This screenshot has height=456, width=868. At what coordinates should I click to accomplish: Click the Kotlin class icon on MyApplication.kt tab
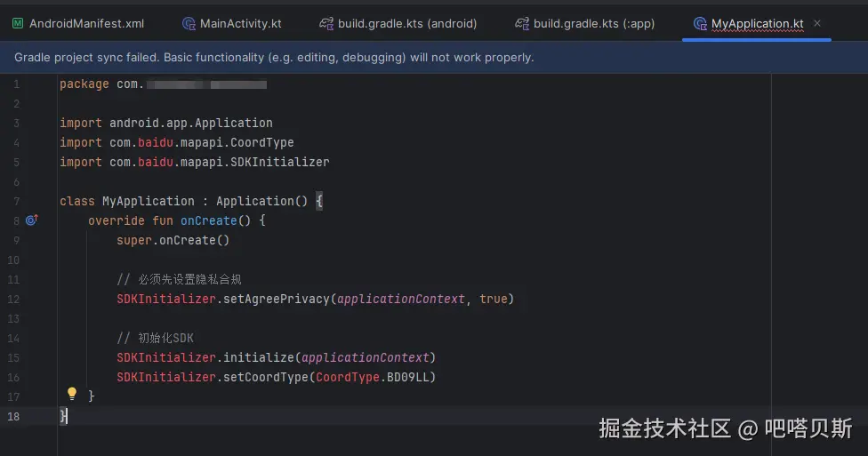pyautogui.click(x=700, y=23)
